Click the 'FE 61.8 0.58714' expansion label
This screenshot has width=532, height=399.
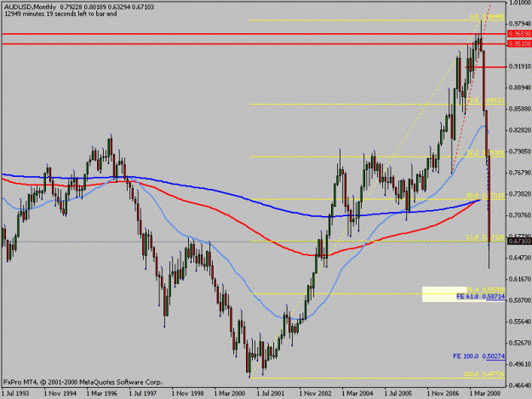click(480, 296)
